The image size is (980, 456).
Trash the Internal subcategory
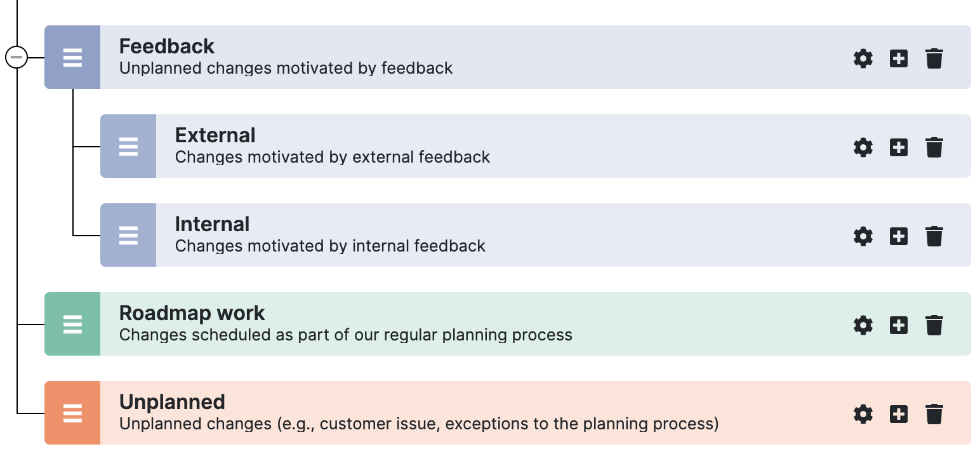coord(934,236)
